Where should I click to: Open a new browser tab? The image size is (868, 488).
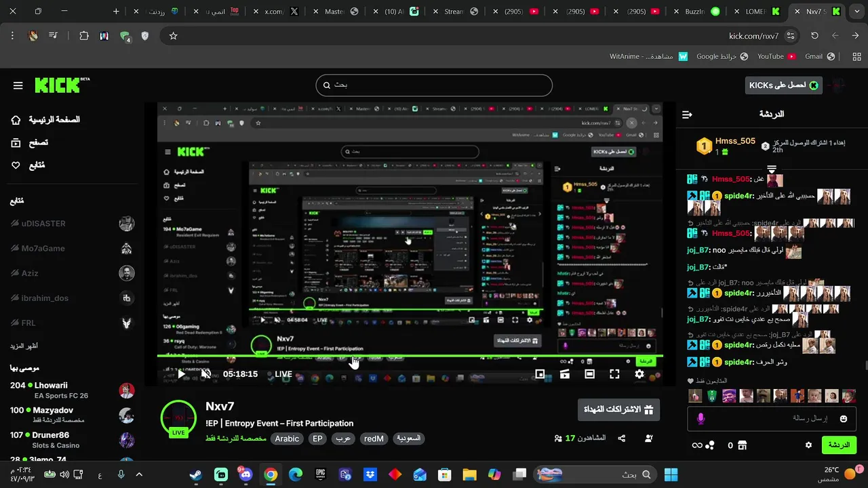point(116,12)
